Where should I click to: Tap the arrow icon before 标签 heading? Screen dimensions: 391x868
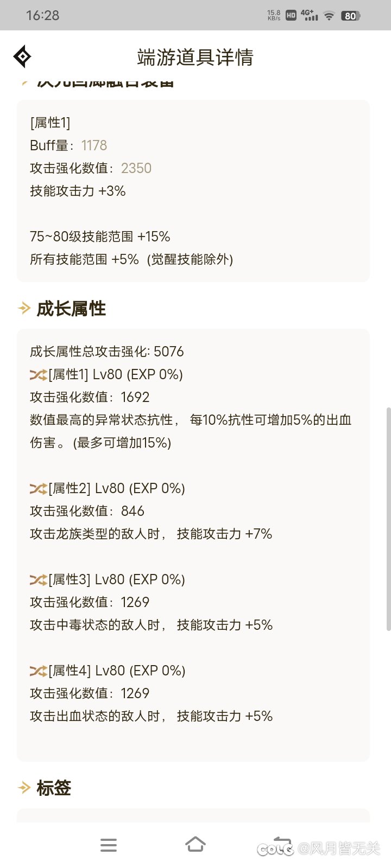point(24,788)
